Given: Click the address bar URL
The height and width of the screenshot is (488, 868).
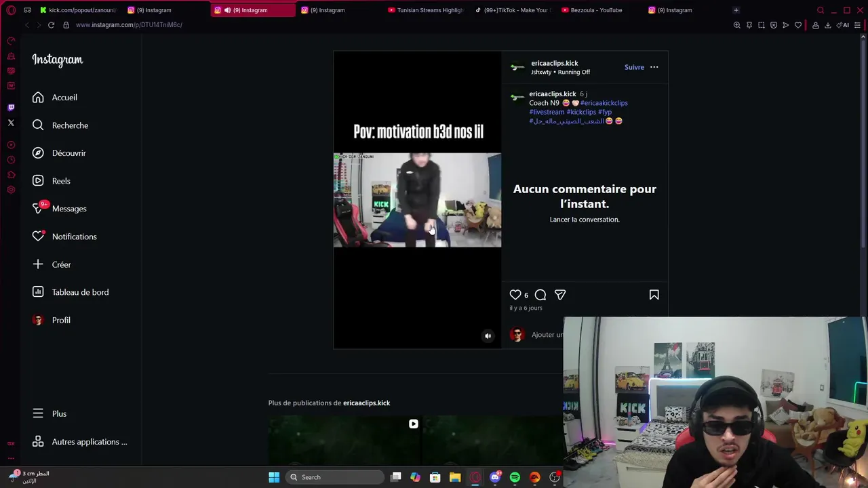Looking at the screenshot, I should click(x=129, y=25).
